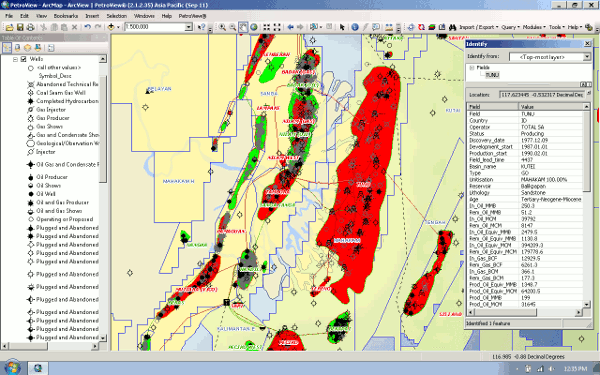Click the Go Back extent arrow
Viewport: 600px width, 375px height.
click(290, 27)
